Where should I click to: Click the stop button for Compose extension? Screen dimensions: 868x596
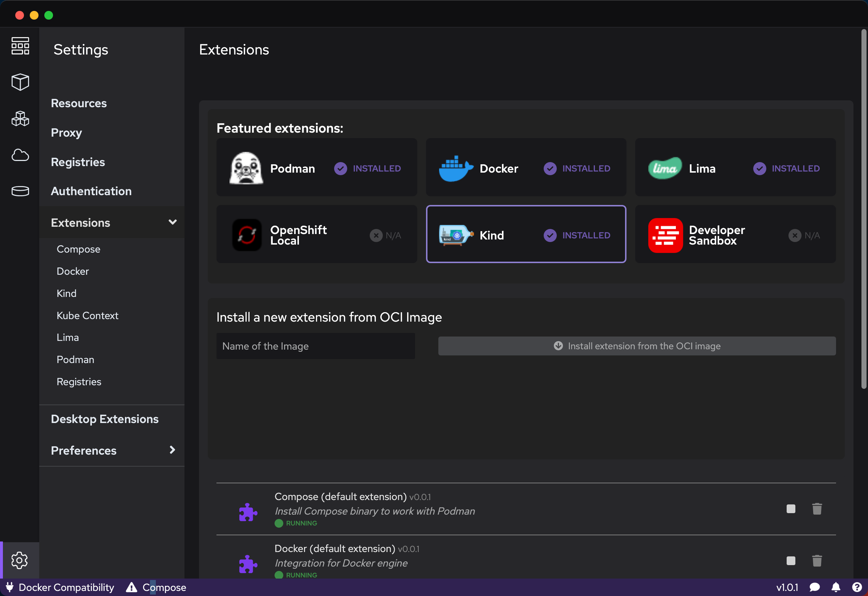tap(791, 509)
